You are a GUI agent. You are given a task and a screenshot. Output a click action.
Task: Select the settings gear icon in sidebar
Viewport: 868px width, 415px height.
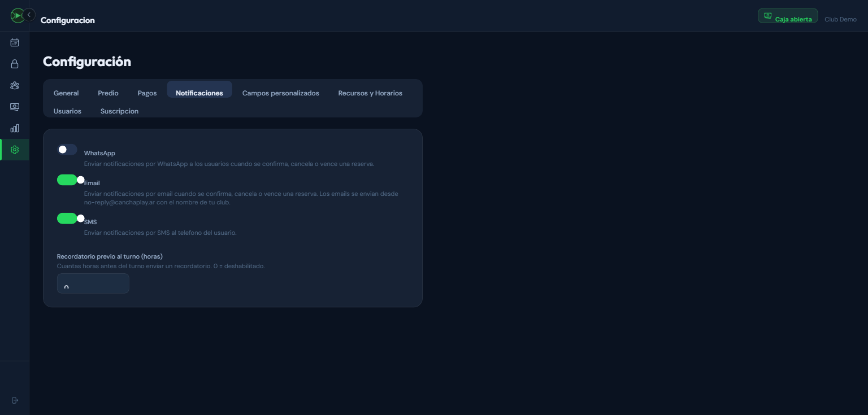click(x=15, y=150)
